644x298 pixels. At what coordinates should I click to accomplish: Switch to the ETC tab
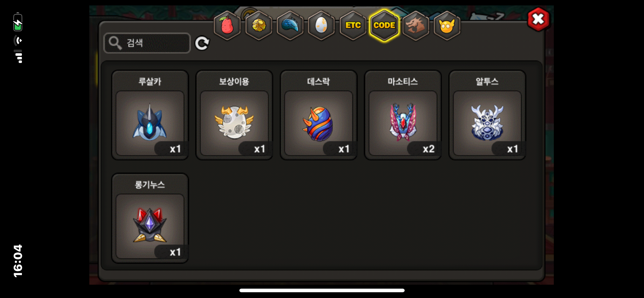coord(353,26)
